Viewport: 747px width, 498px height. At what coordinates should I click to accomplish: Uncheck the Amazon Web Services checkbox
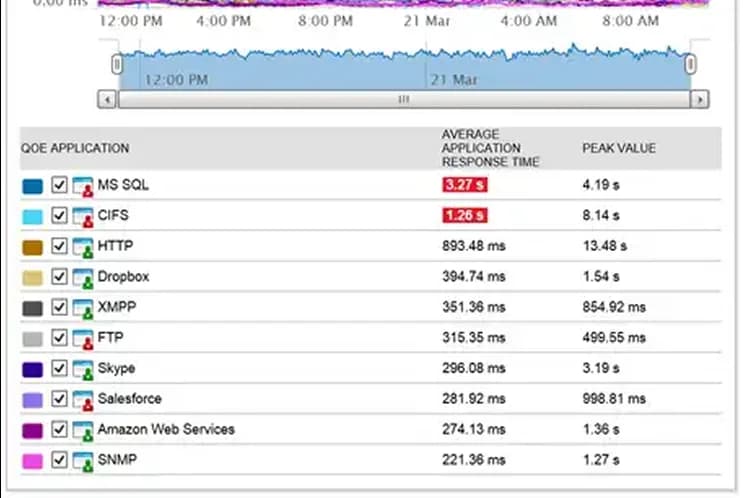pyautogui.click(x=59, y=429)
